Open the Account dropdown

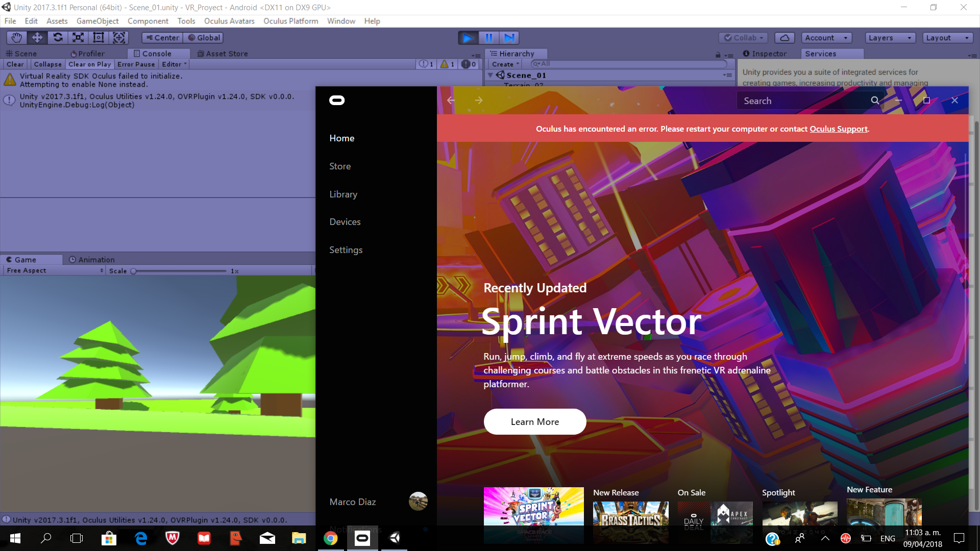click(x=826, y=38)
